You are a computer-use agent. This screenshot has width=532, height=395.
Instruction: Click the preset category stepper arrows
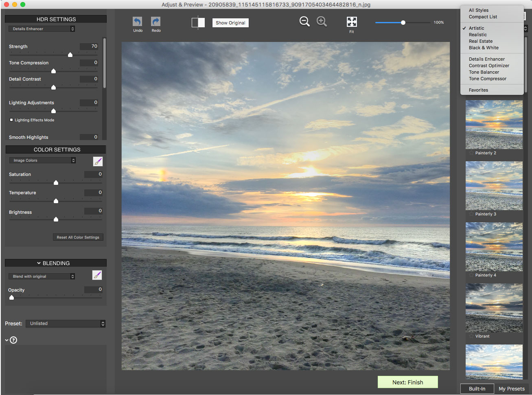pos(525,29)
